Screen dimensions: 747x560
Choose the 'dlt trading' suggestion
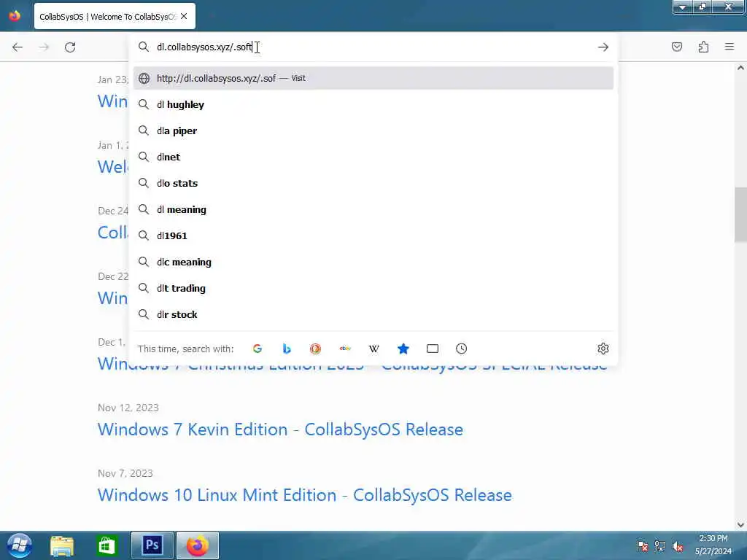[x=373, y=288]
